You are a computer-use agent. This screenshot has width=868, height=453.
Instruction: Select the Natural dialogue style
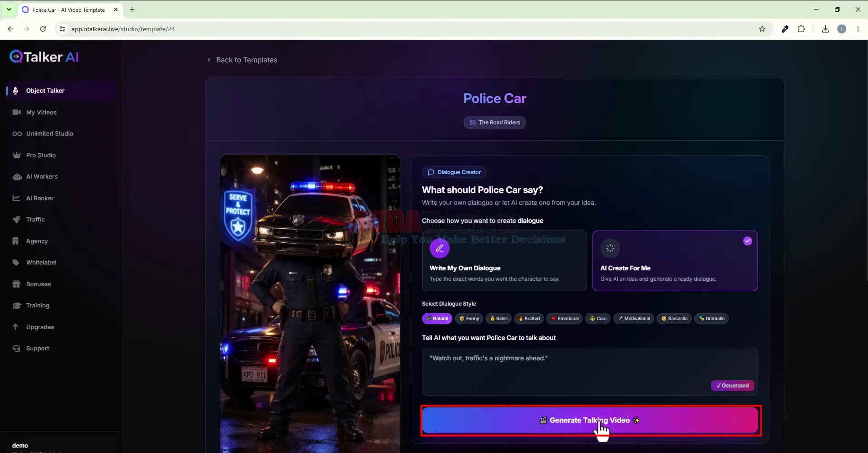[437, 319]
